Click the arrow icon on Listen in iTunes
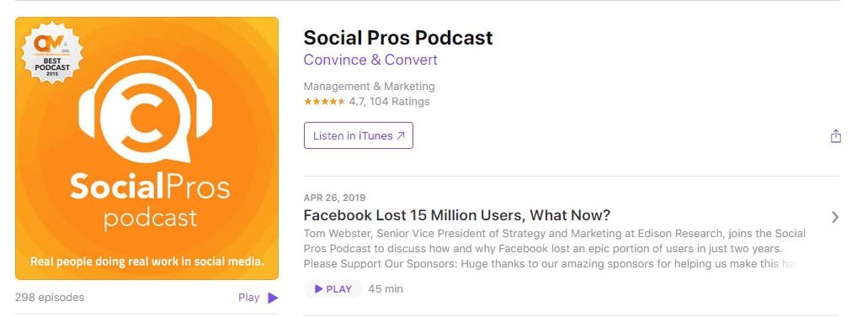 click(401, 135)
